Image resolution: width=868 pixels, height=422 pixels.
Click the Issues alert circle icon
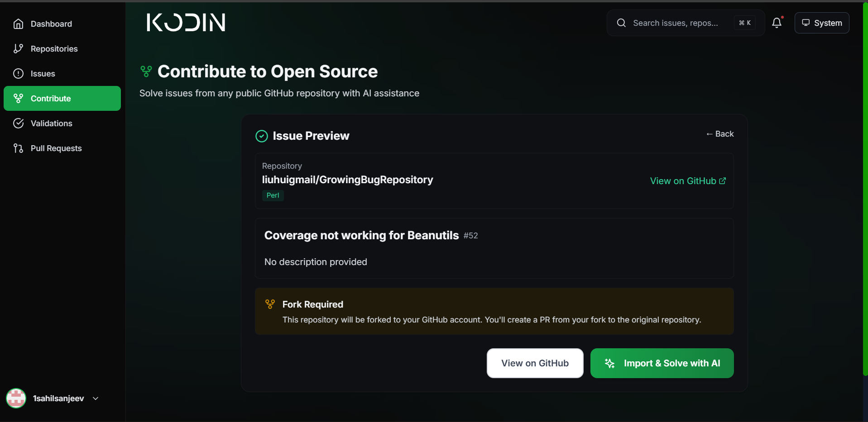click(18, 74)
